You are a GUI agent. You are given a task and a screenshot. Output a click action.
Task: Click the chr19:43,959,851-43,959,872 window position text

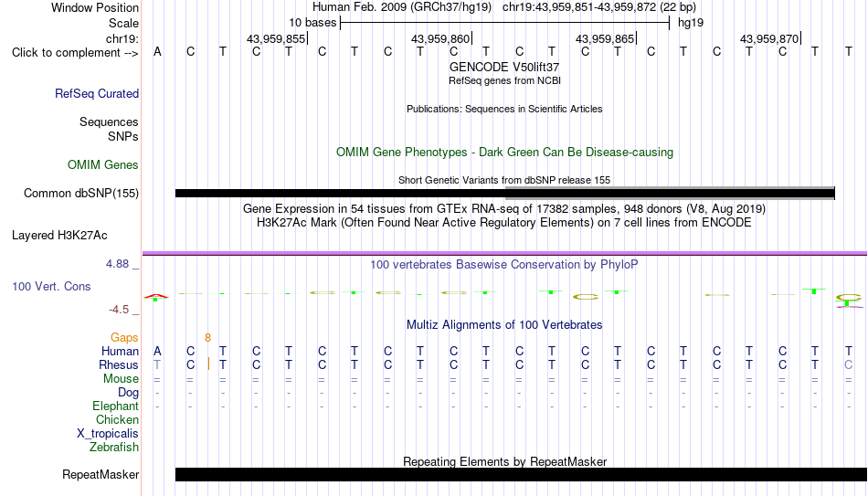[x=599, y=7]
